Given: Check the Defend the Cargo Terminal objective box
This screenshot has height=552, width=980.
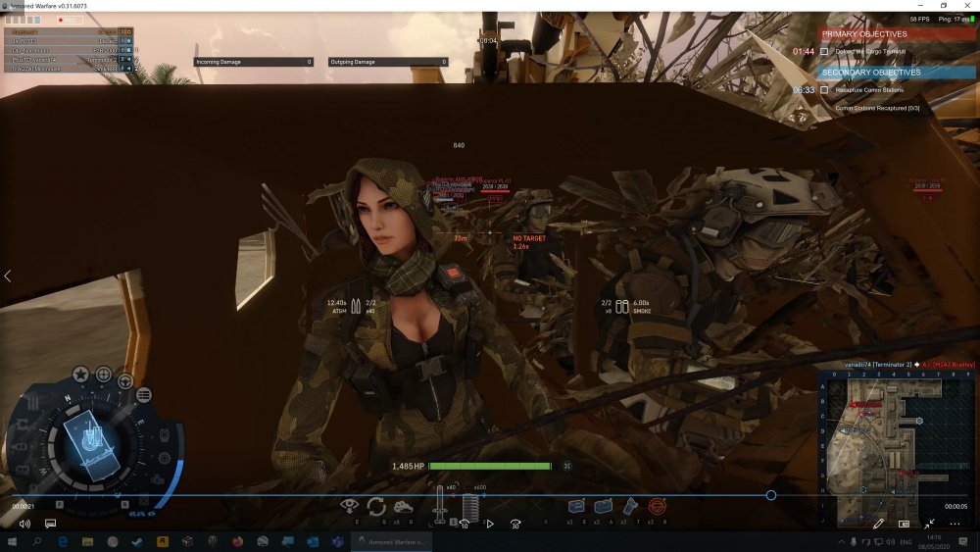Looking at the screenshot, I should point(824,51).
